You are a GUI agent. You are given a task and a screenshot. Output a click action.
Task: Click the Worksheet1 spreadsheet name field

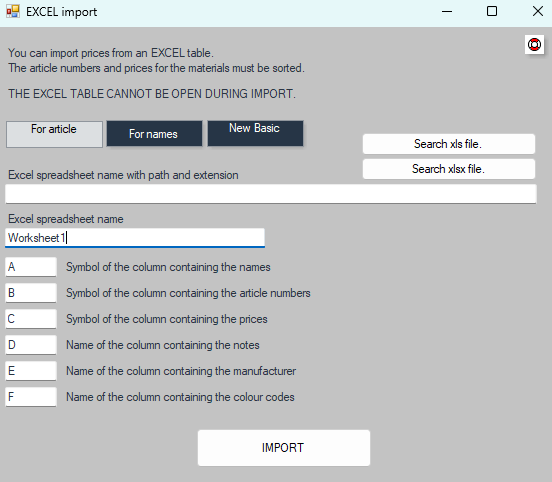coord(135,238)
